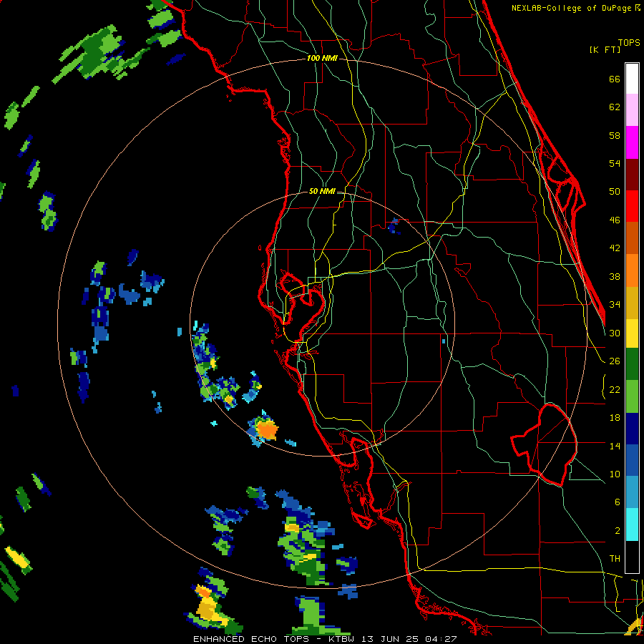The height and width of the screenshot is (644, 644).
Task: Click the light pink swatch in TOPS legend
Action: [x=632, y=110]
